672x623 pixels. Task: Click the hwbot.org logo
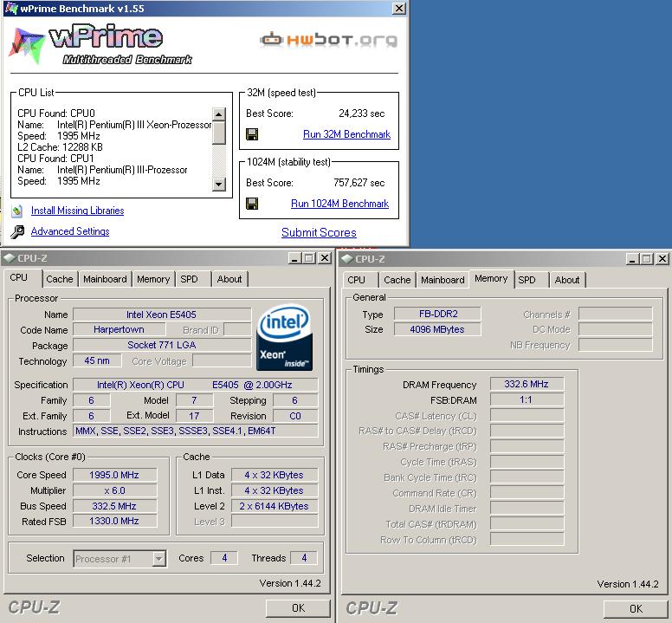(329, 40)
